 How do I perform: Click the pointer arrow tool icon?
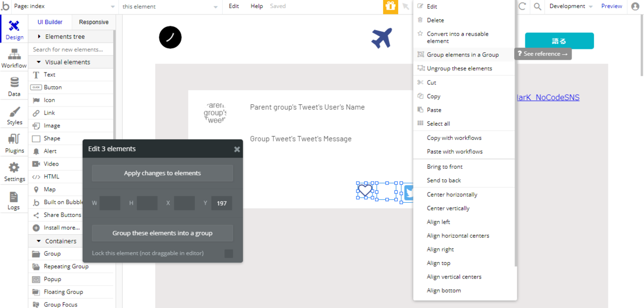coord(406,6)
